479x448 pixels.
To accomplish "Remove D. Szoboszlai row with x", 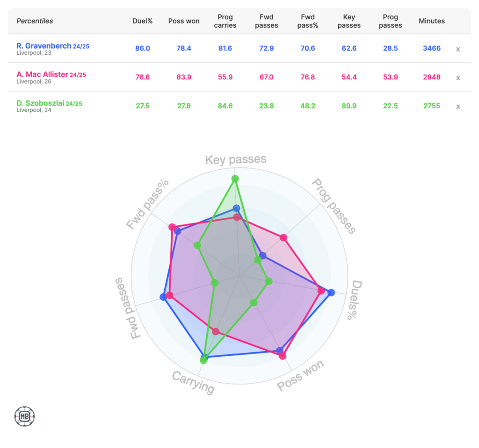I will click(x=458, y=106).
